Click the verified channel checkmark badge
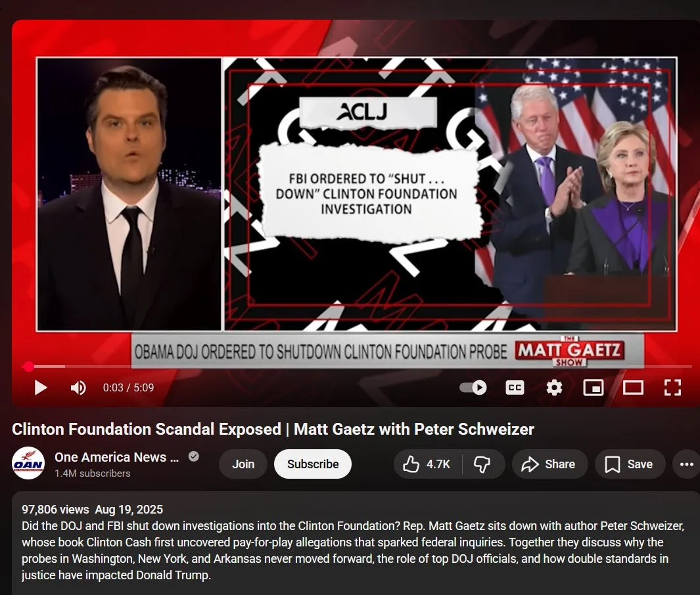 click(194, 456)
